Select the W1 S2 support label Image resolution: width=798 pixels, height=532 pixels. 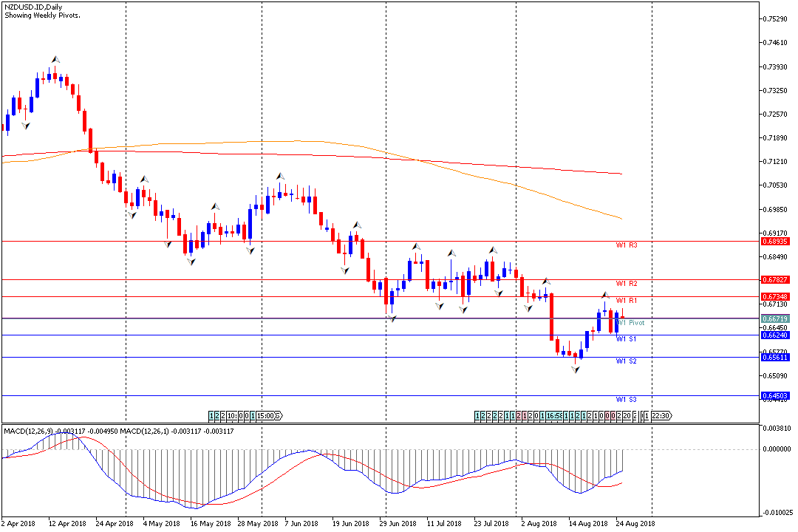(x=626, y=361)
